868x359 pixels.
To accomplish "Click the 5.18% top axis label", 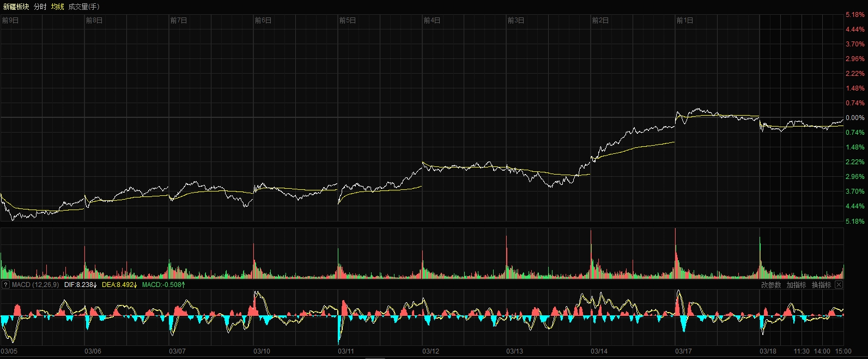I will 854,15.
